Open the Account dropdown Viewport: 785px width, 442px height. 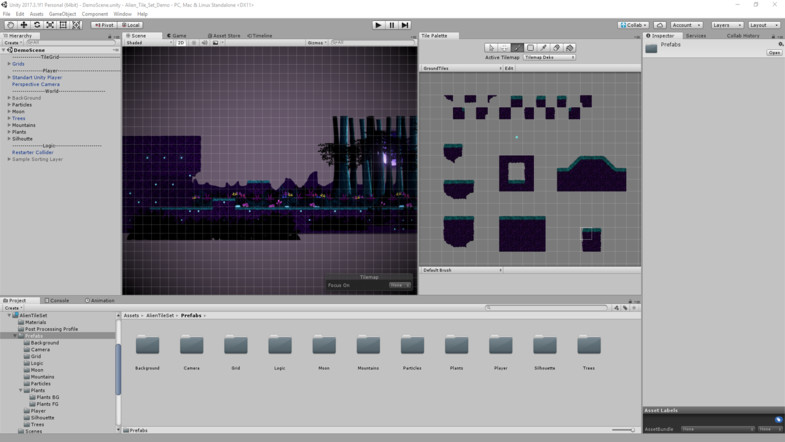tap(686, 25)
